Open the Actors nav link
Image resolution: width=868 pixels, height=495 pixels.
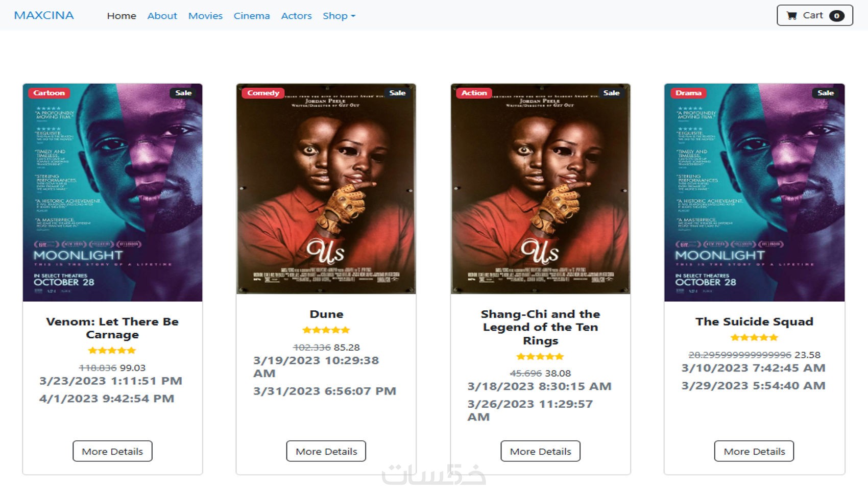pyautogui.click(x=296, y=16)
